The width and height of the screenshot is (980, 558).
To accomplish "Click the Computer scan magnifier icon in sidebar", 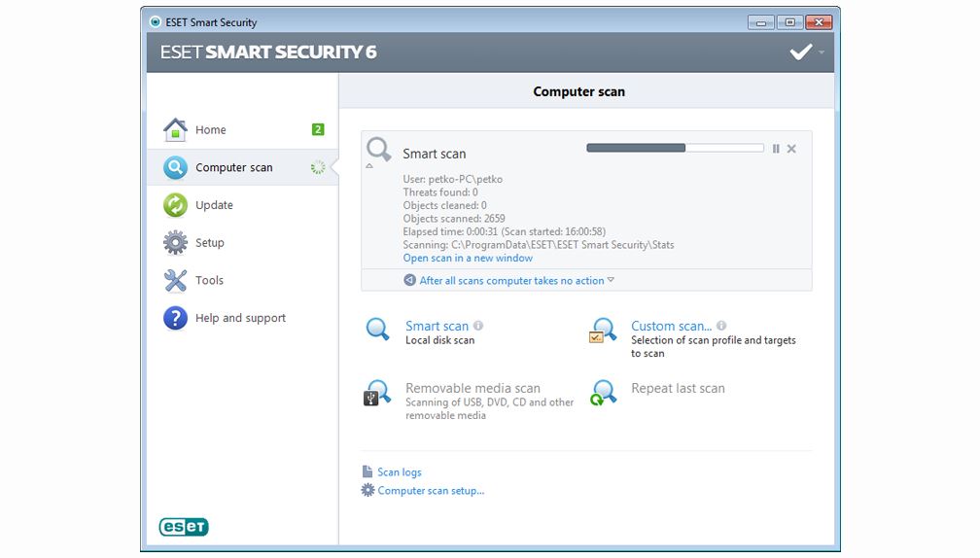I will pyautogui.click(x=175, y=167).
